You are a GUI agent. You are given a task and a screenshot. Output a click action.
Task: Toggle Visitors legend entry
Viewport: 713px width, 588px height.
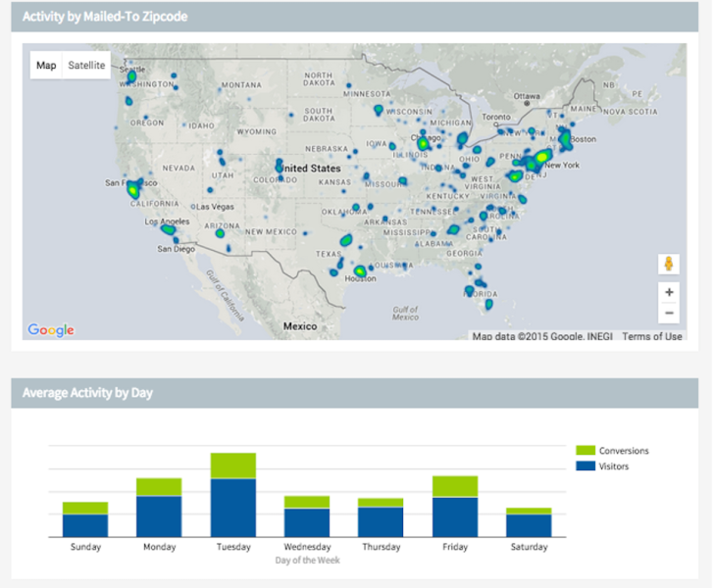[602, 466]
